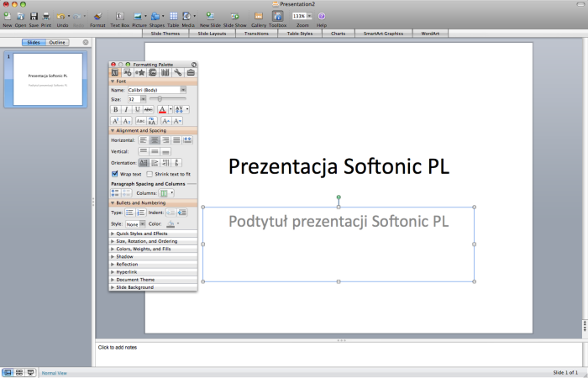Start the Slide Show from toolbar
588x378 pixels.
234,16
